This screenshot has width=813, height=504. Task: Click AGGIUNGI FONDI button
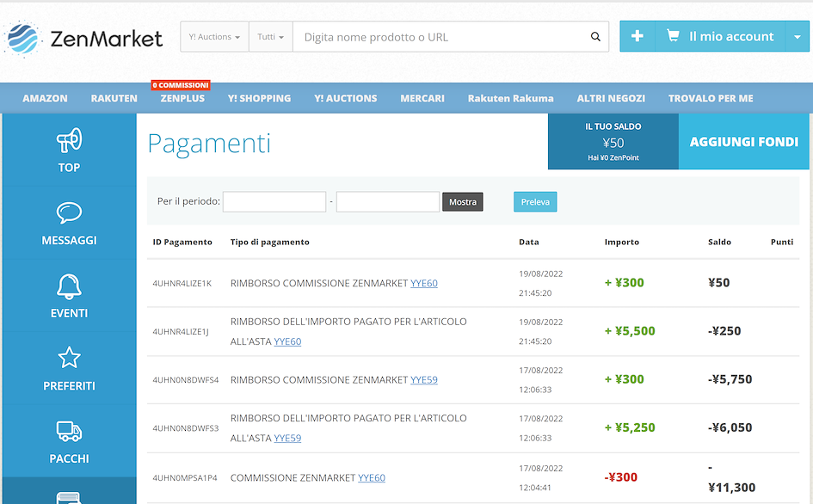pyautogui.click(x=744, y=142)
